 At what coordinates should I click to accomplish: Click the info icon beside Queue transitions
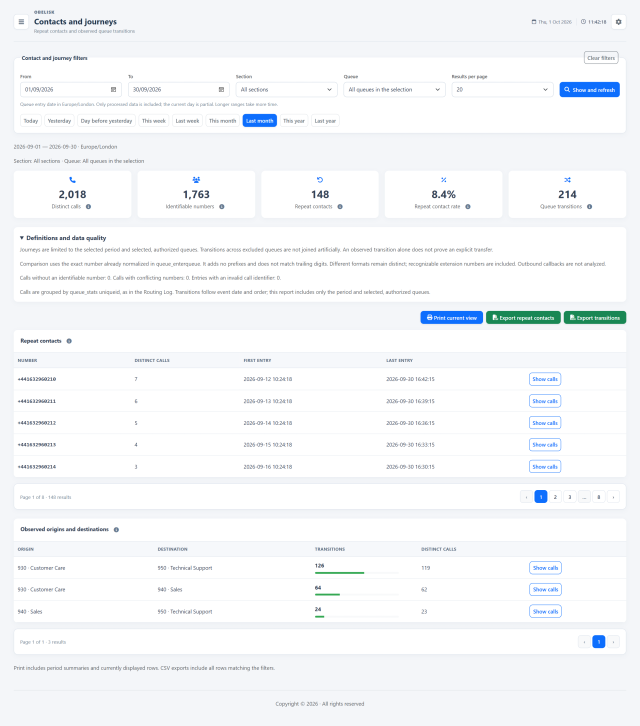[x=590, y=207]
